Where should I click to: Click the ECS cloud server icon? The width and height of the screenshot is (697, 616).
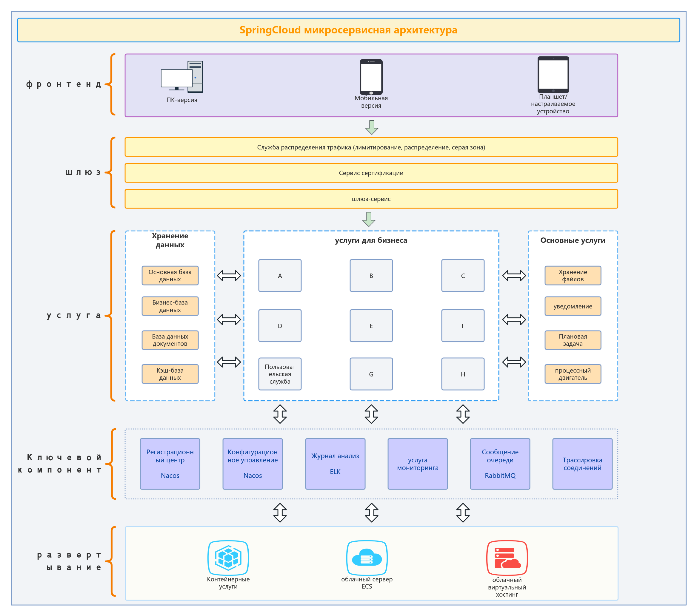pos(367,558)
